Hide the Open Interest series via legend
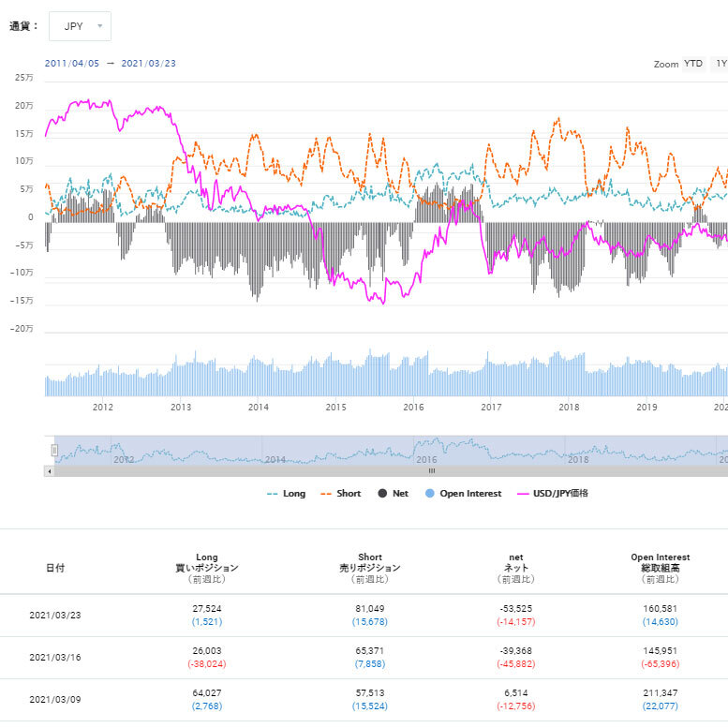This screenshot has width=728, height=728. (x=463, y=494)
